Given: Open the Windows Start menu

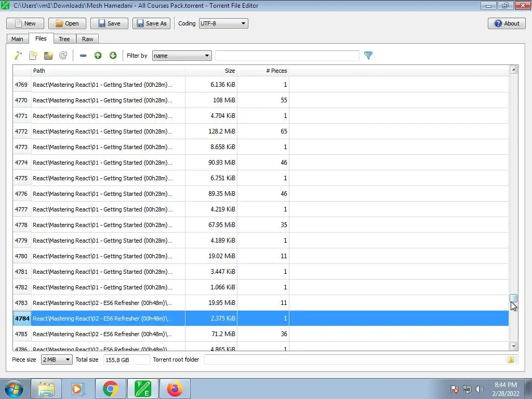Looking at the screenshot, I should coord(14,389).
